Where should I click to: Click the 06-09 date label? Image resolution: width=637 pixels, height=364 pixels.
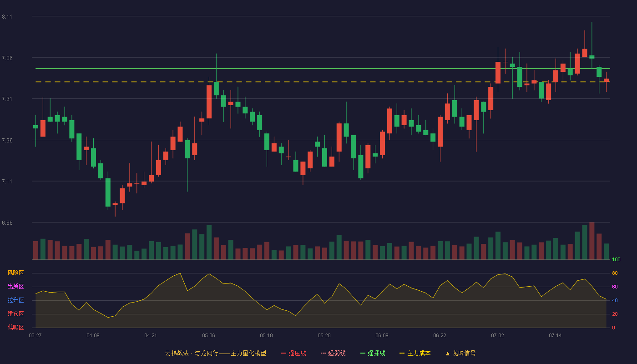point(382,335)
